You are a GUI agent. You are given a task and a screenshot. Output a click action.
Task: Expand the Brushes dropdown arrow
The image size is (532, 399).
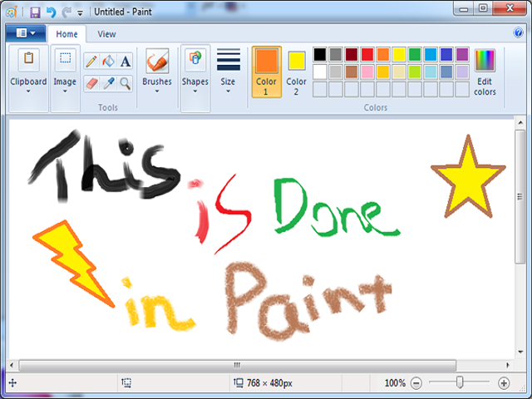157,91
